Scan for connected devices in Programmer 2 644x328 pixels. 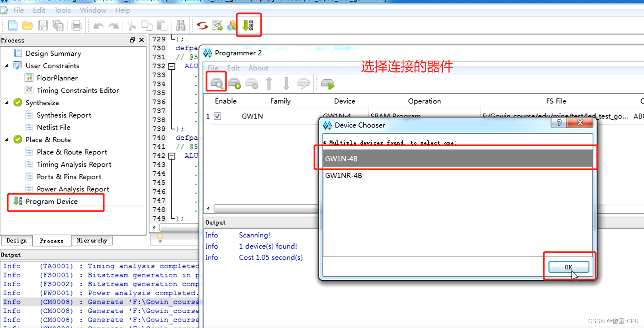click(217, 83)
